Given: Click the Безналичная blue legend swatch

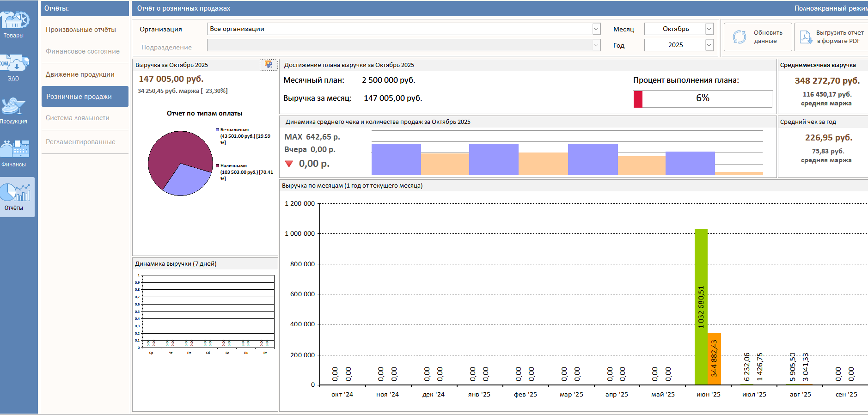Looking at the screenshot, I should pyautogui.click(x=217, y=130).
